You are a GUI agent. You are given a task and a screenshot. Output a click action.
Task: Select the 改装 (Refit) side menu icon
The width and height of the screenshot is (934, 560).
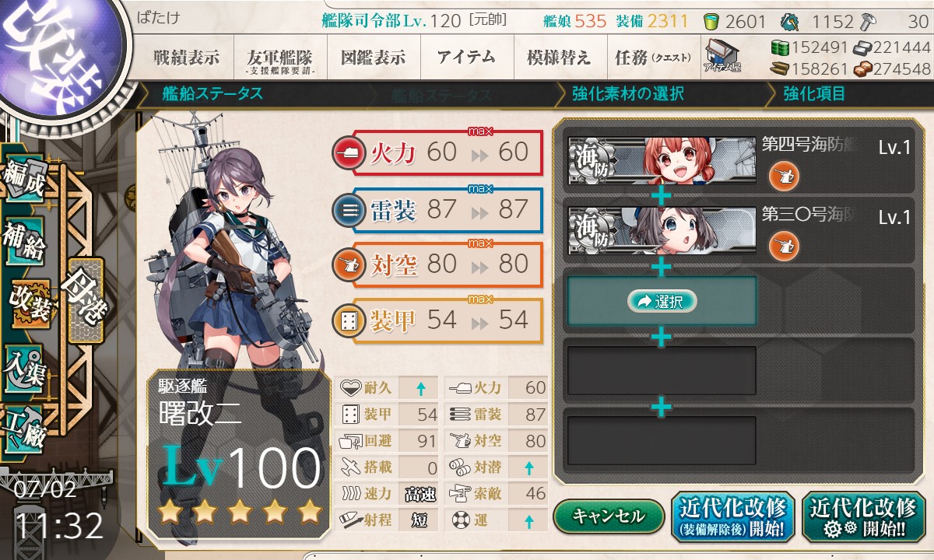tap(30, 303)
